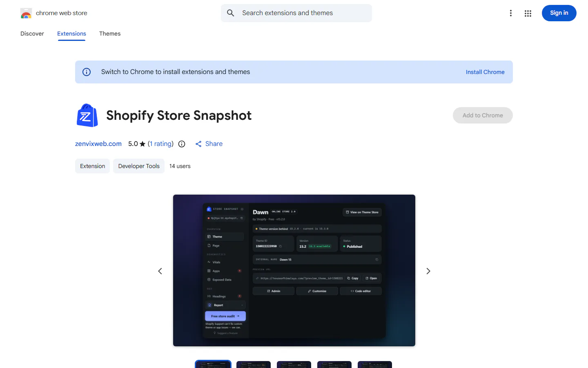
Task: Click the info icon in the banner
Action: click(87, 72)
